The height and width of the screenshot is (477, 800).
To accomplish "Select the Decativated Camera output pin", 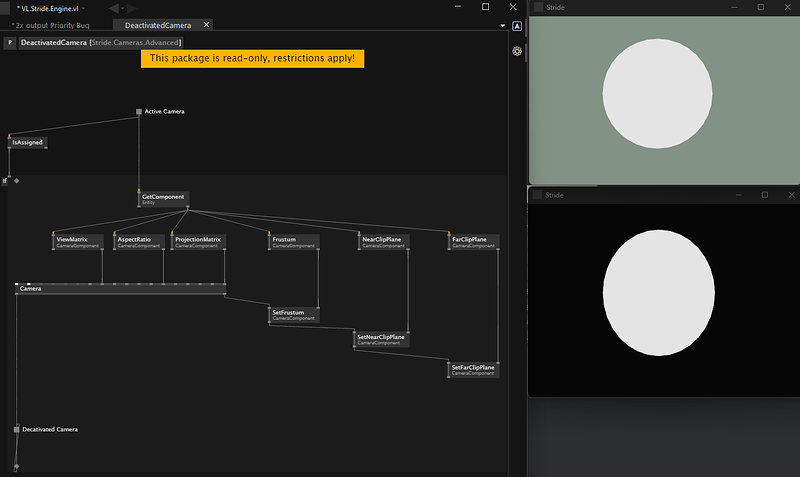I will point(17,429).
